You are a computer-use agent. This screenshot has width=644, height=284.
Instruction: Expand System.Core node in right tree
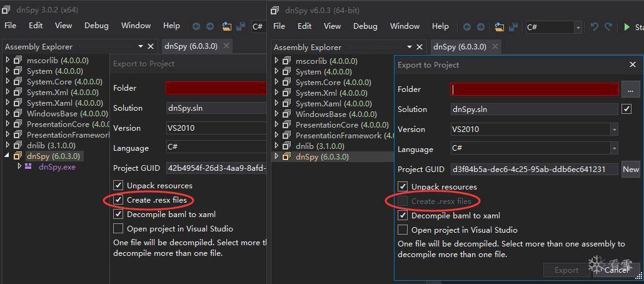pos(276,82)
